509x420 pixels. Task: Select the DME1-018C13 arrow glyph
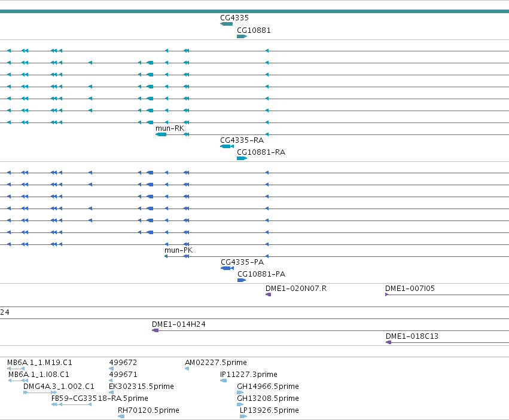coord(388,342)
